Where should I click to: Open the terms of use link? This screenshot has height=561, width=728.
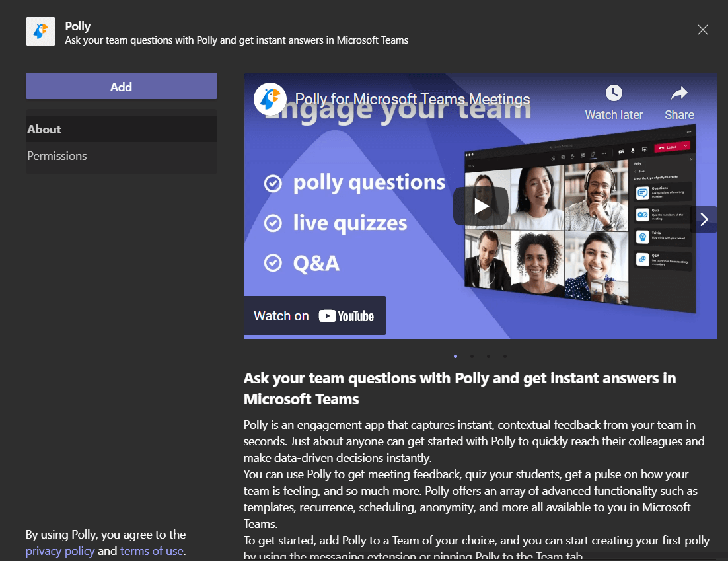pos(151,551)
